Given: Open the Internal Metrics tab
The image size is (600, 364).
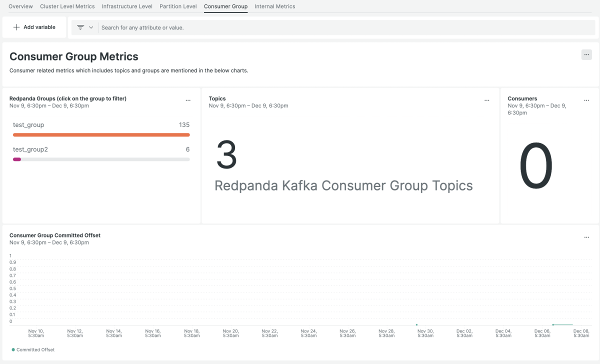Looking at the screenshot, I should pos(274,6).
